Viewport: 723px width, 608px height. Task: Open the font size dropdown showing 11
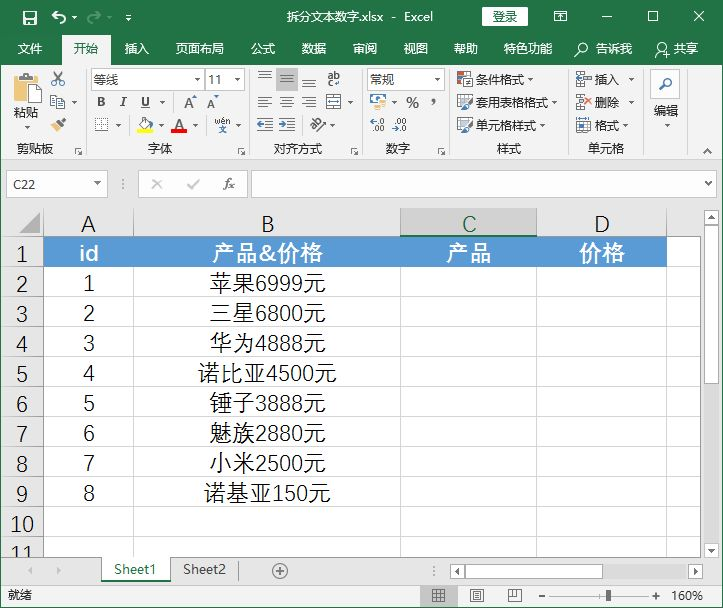(x=237, y=79)
